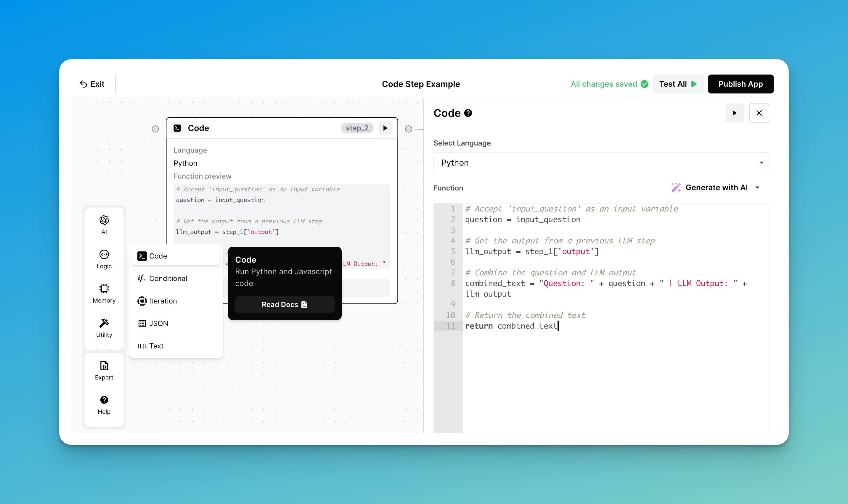
Task: Open the Utility steps category
Action: tap(104, 328)
